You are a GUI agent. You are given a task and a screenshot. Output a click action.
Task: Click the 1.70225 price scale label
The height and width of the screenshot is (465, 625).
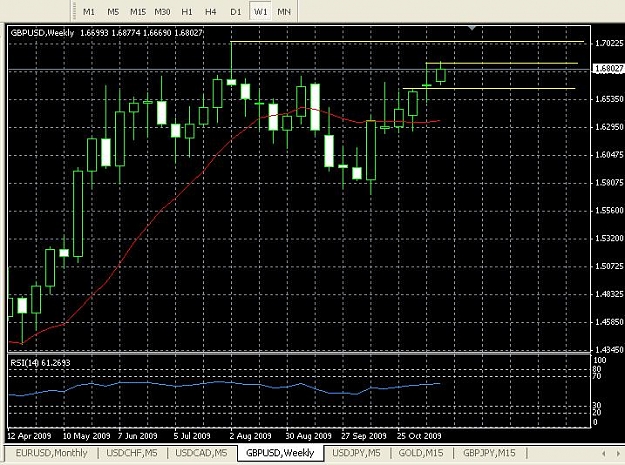(x=609, y=43)
